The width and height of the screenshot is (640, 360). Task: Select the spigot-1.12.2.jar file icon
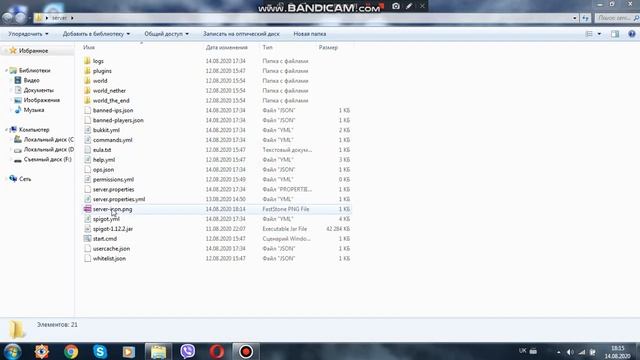pyautogui.click(x=87, y=229)
